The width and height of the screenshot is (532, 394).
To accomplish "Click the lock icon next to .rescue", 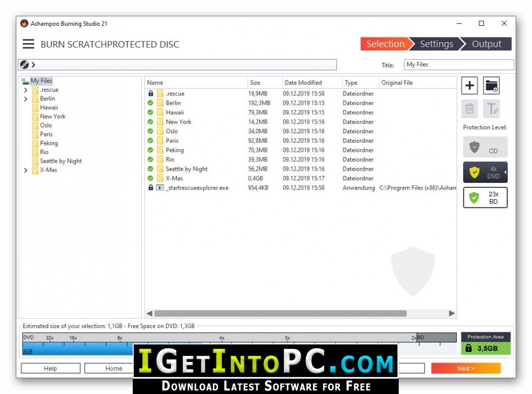I will tap(151, 93).
